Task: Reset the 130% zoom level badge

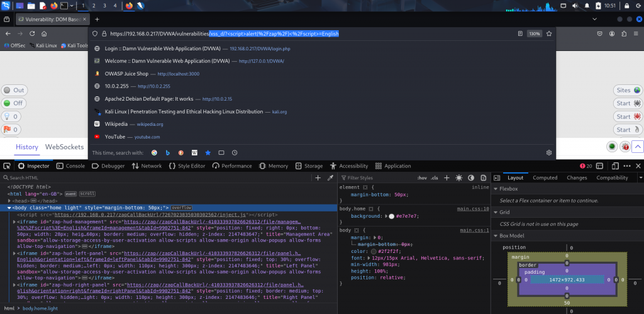Action: point(535,34)
